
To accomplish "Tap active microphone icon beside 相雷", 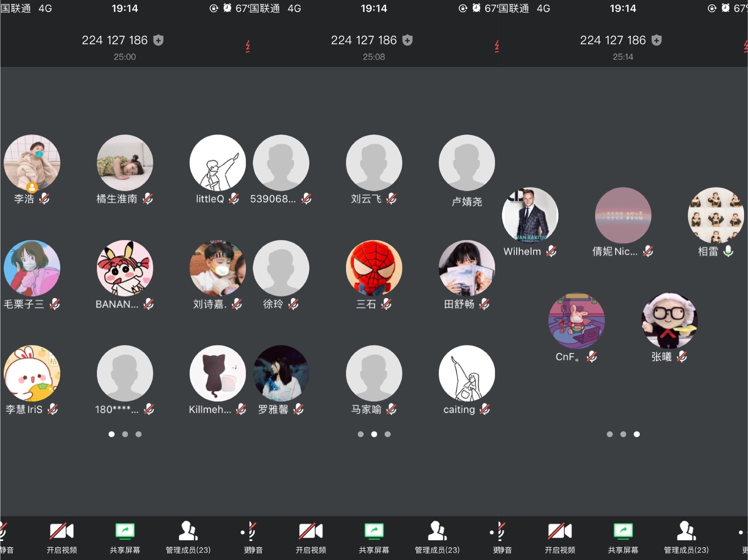I will point(728,251).
